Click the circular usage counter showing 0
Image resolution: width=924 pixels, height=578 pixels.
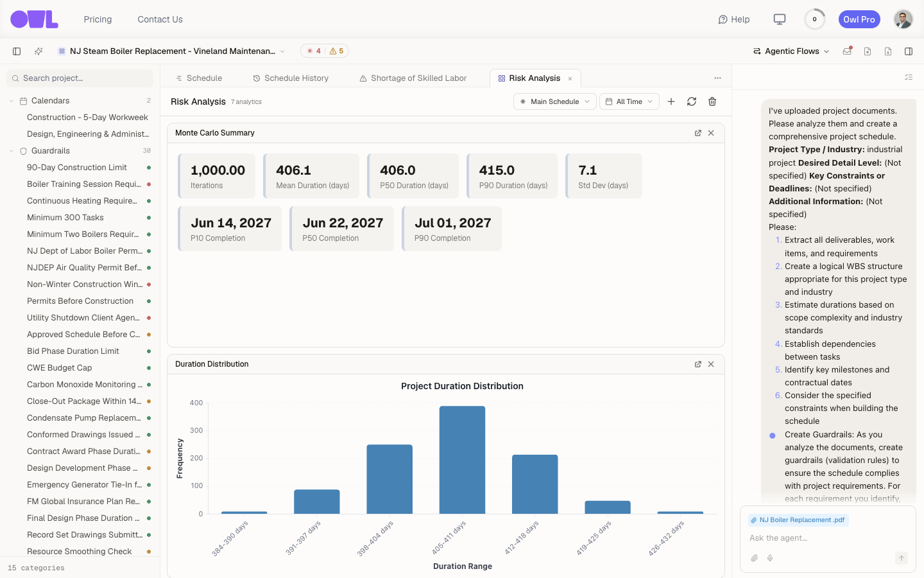click(x=815, y=19)
